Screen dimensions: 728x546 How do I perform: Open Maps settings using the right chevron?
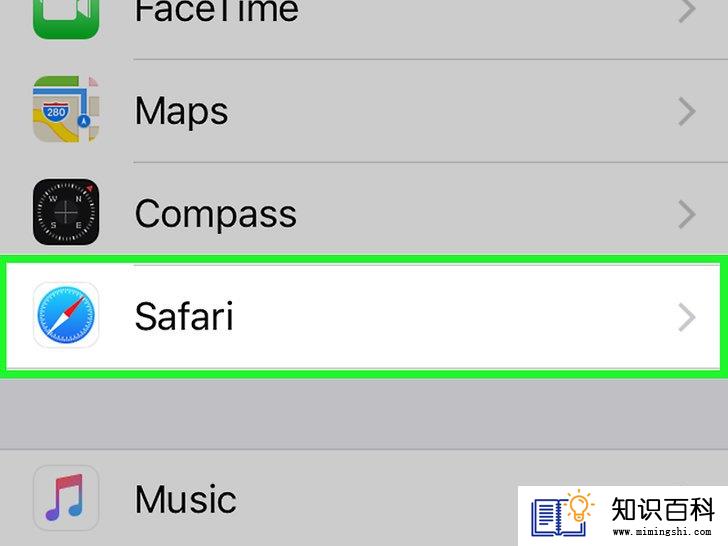[687, 111]
